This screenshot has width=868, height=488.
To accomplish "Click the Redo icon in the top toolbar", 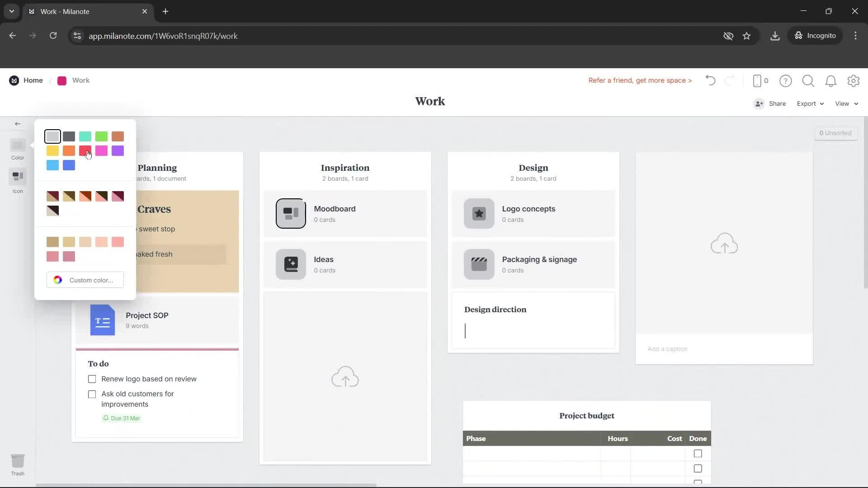I will 730,80.
